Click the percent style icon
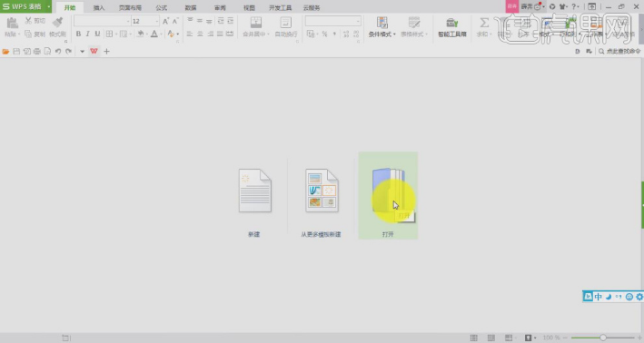Screen dimensions: 644x343 point(324,34)
